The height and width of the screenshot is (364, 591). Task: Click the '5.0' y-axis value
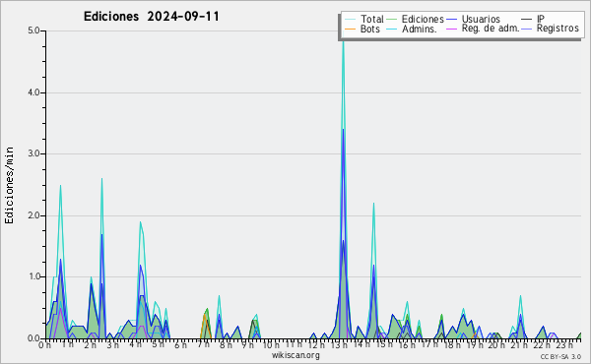pos(33,30)
